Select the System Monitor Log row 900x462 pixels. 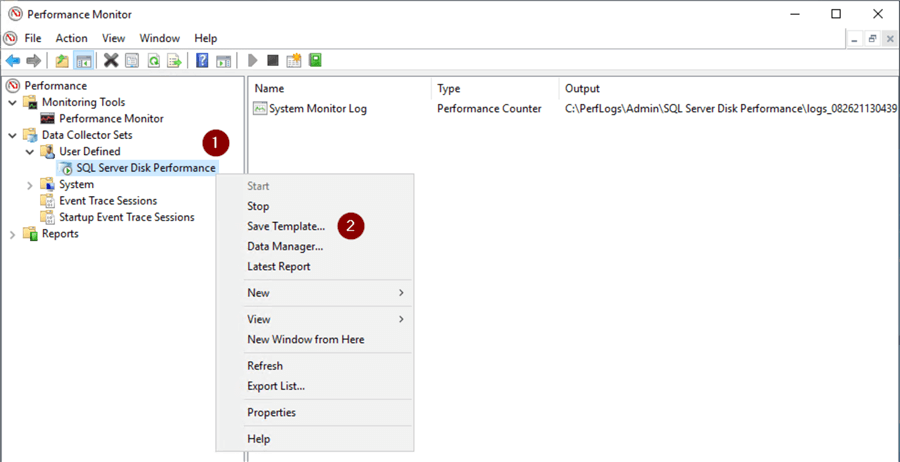575,108
